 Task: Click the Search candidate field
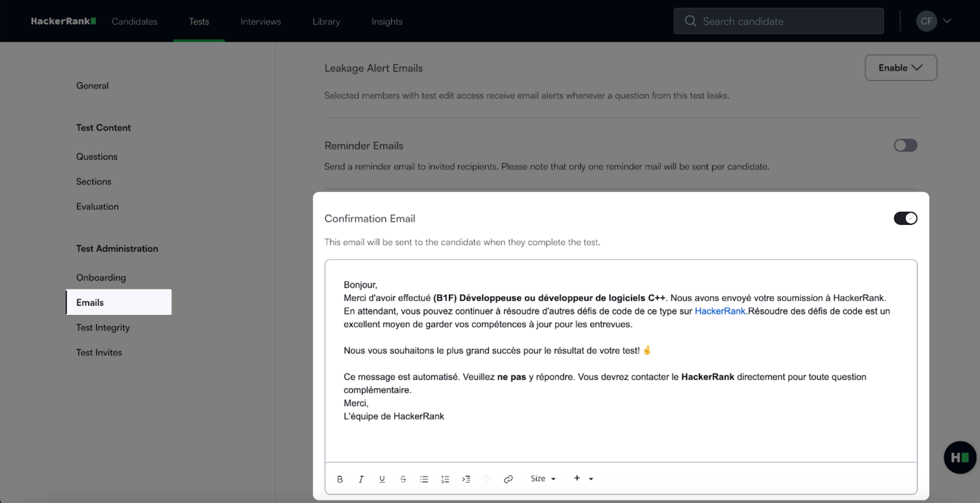click(x=778, y=21)
